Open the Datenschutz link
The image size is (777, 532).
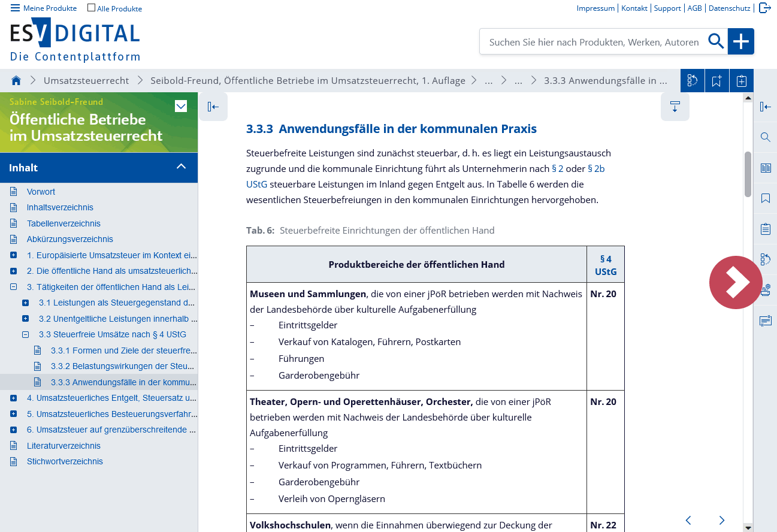click(x=729, y=8)
